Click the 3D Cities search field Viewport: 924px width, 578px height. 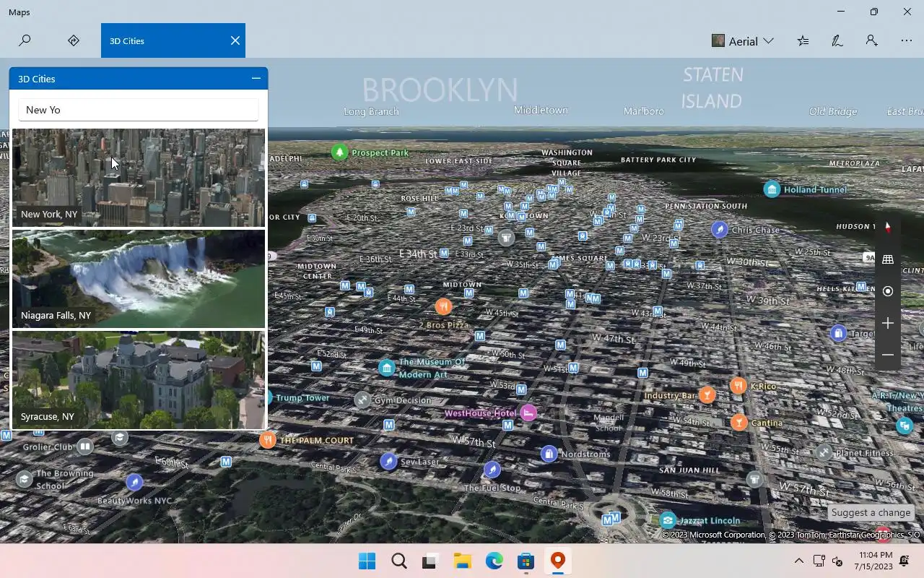139,110
